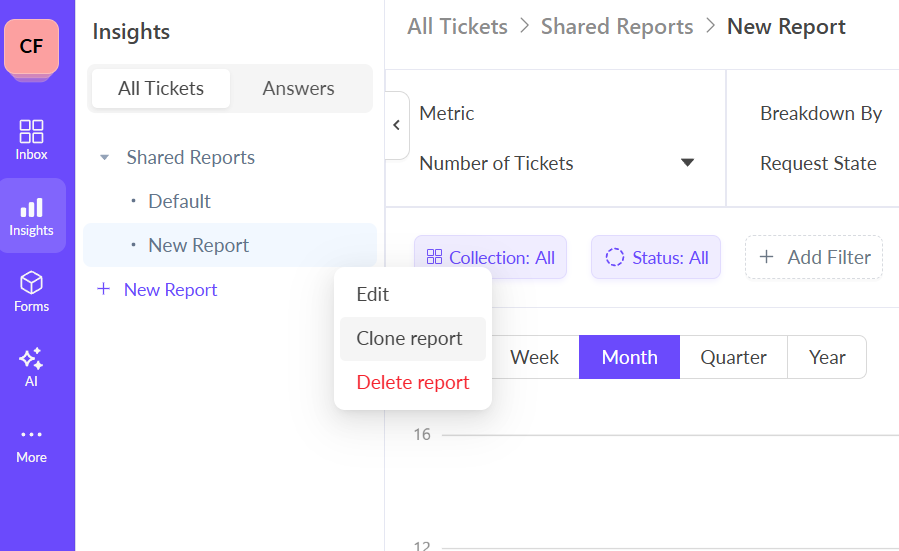
Task: Click Edit in the context menu
Action: (x=373, y=294)
